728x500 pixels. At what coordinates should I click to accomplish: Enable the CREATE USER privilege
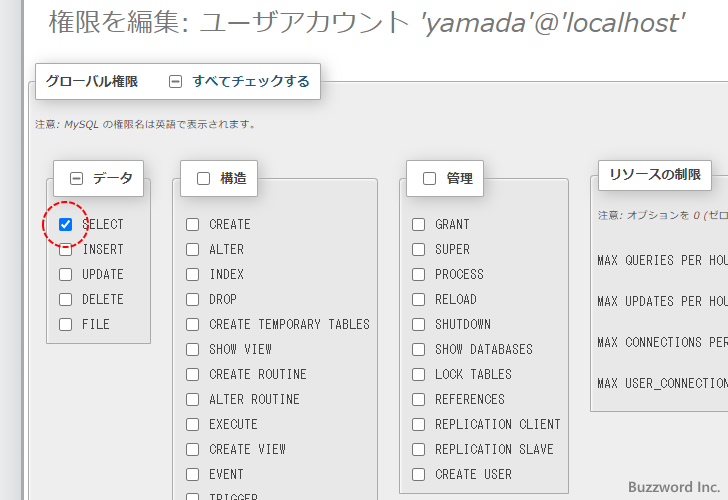pyautogui.click(x=419, y=475)
